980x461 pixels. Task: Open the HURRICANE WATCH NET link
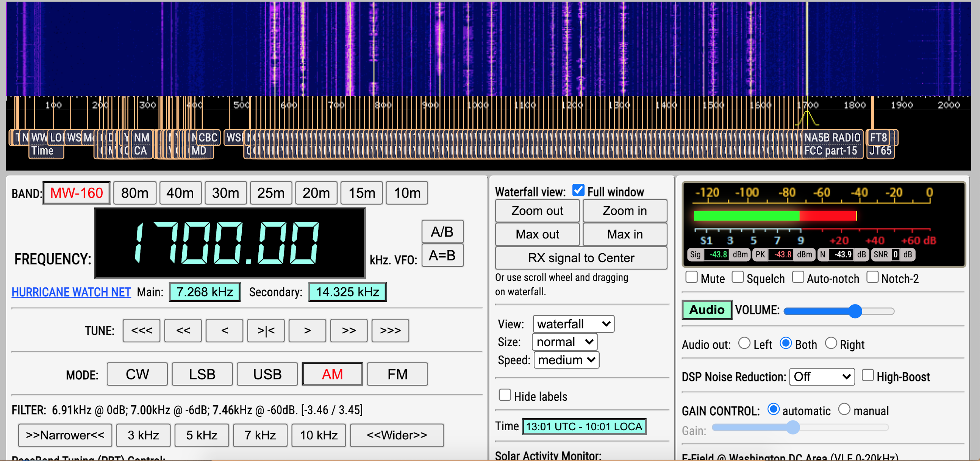tap(71, 292)
